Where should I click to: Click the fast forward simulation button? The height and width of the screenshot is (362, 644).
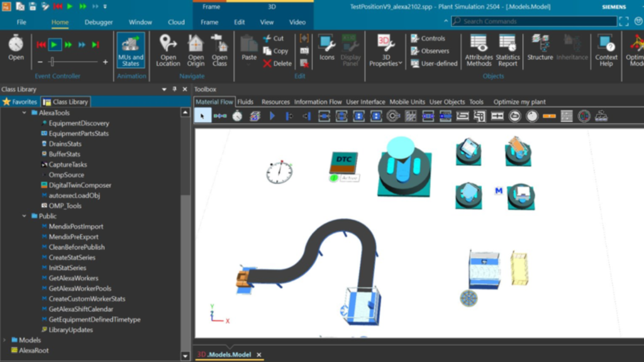tap(68, 45)
